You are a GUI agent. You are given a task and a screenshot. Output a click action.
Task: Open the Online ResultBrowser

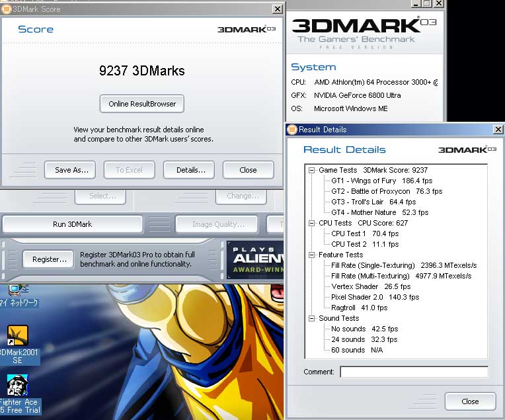142,104
